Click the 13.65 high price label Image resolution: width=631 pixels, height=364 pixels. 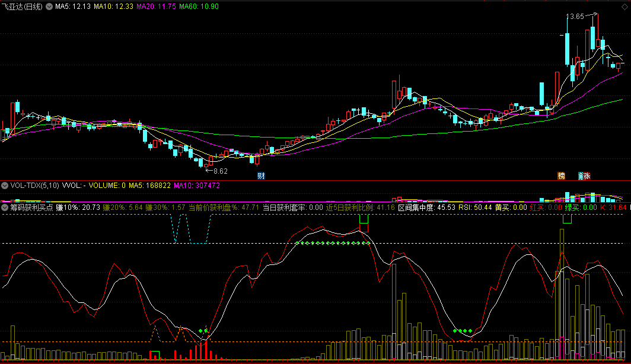coord(575,17)
